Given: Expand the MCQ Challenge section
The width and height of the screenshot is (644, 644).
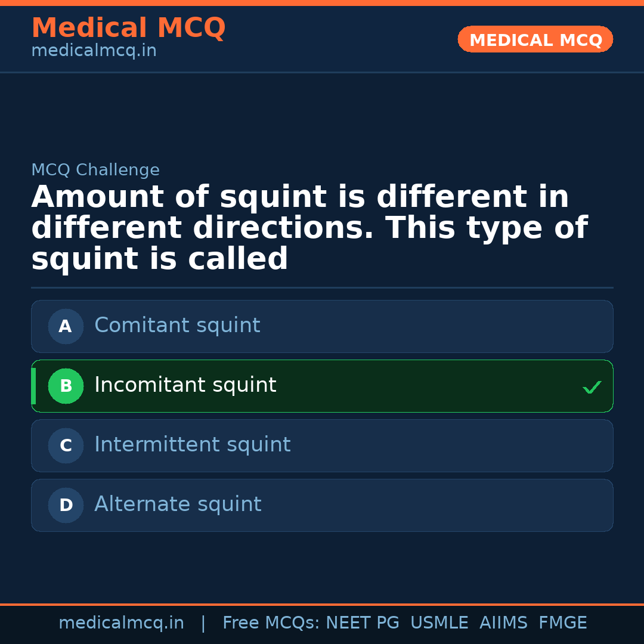Looking at the screenshot, I should (95, 169).
